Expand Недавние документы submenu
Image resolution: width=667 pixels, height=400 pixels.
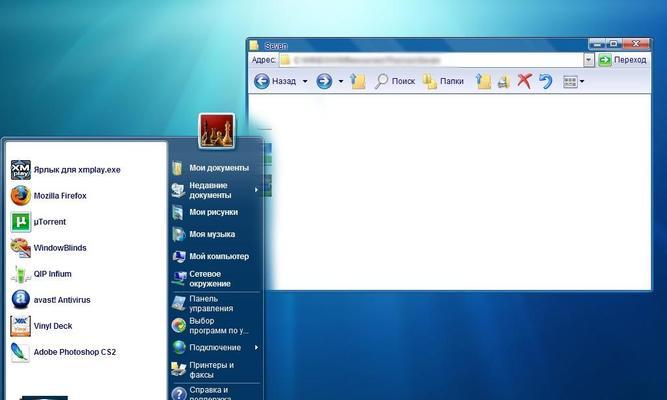(x=215, y=190)
